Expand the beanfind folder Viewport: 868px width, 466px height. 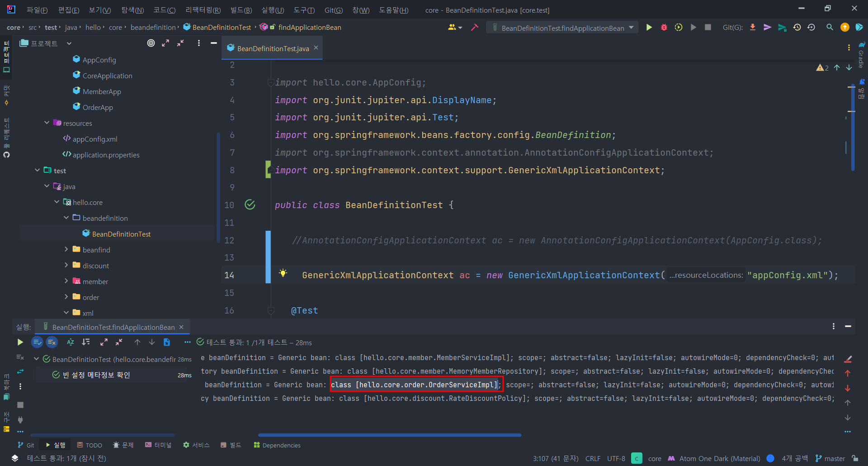pos(66,249)
